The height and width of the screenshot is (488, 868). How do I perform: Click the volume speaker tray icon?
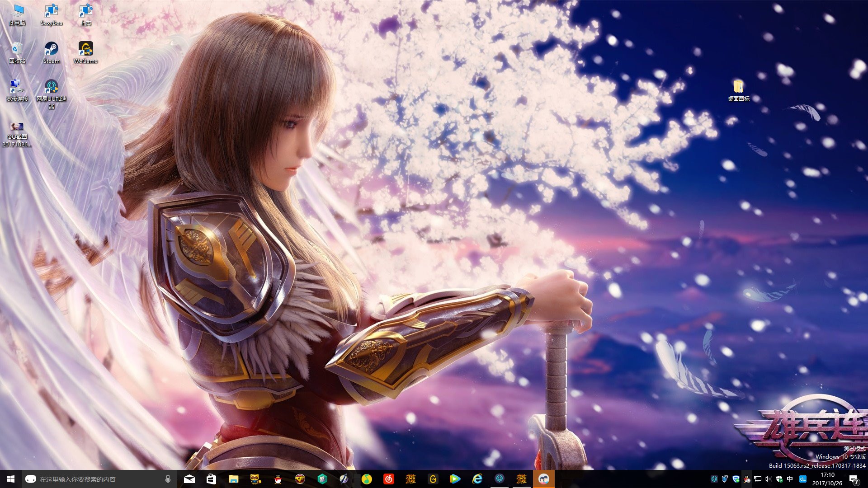768,479
